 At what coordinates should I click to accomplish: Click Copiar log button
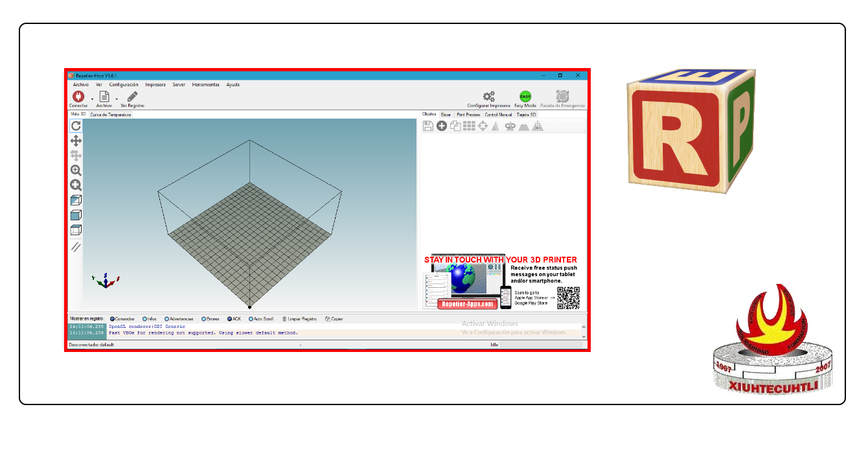click(334, 319)
